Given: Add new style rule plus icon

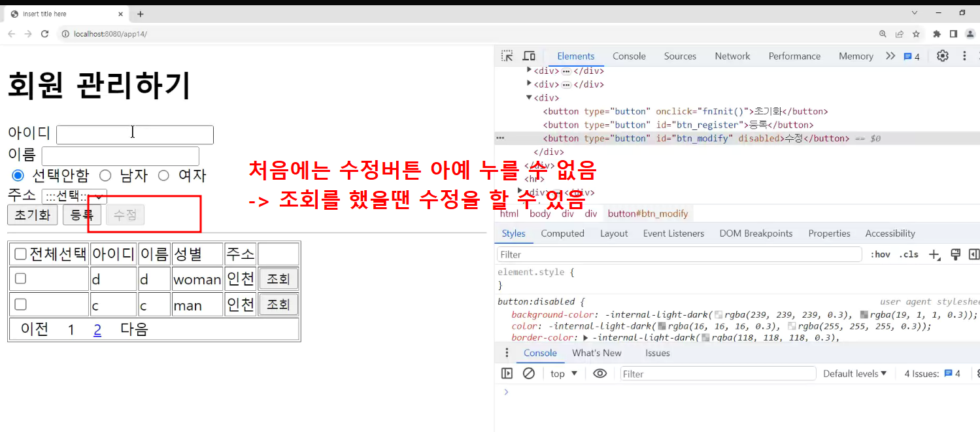Looking at the screenshot, I should (934, 254).
